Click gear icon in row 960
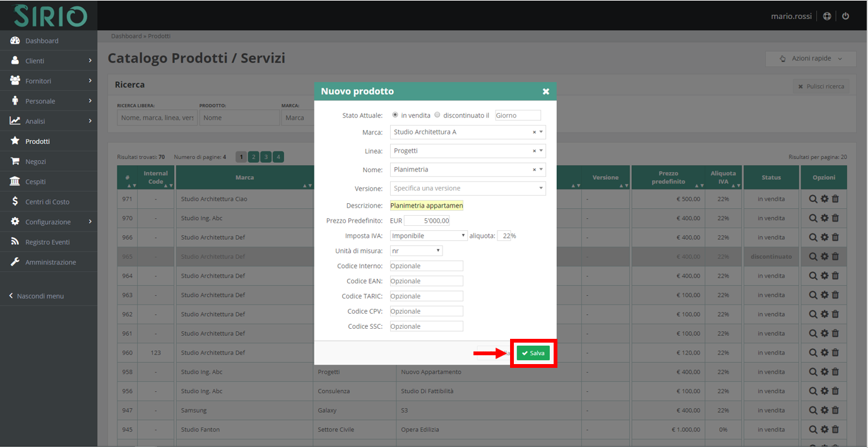 pyautogui.click(x=824, y=353)
